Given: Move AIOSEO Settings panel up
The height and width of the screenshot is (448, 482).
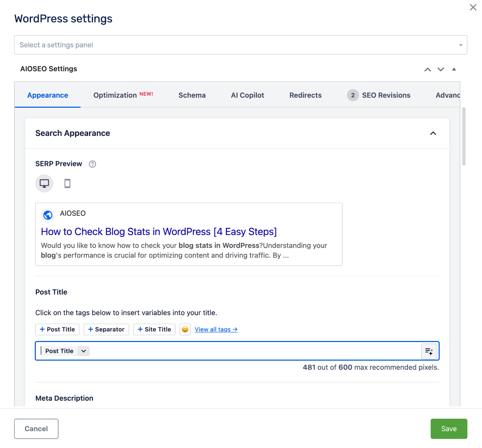Looking at the screenshot, I should (428, 70).
